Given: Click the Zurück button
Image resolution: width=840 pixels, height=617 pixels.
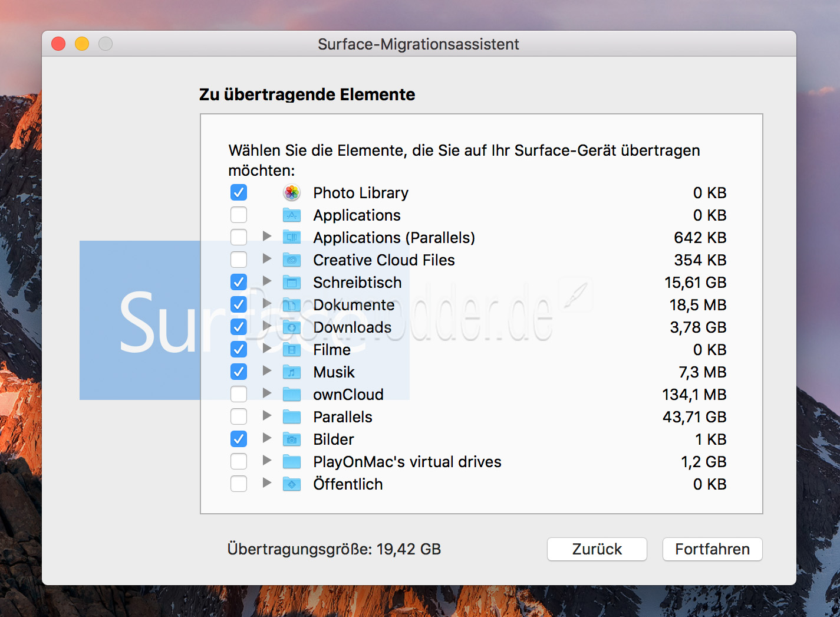Looking at the screenshot, I should 597,549.
